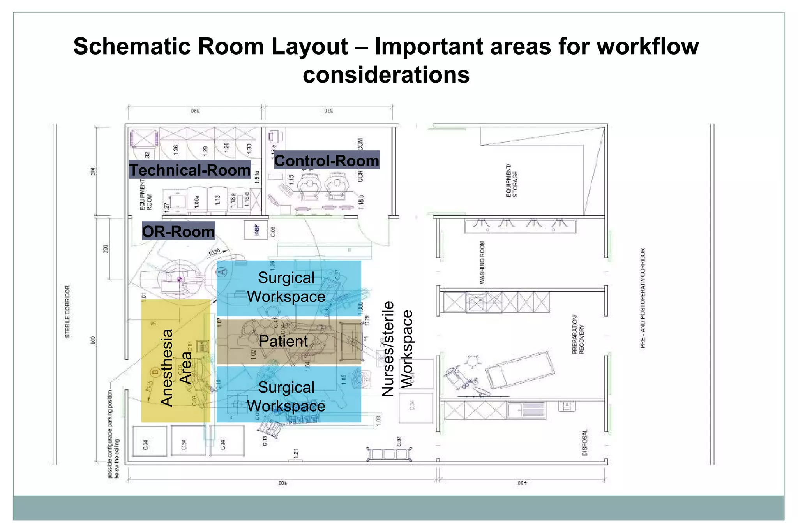Viewport: 798px width, 532px height.
Task: Click the 900 bottom dimension label
Action: coord(283,483)
